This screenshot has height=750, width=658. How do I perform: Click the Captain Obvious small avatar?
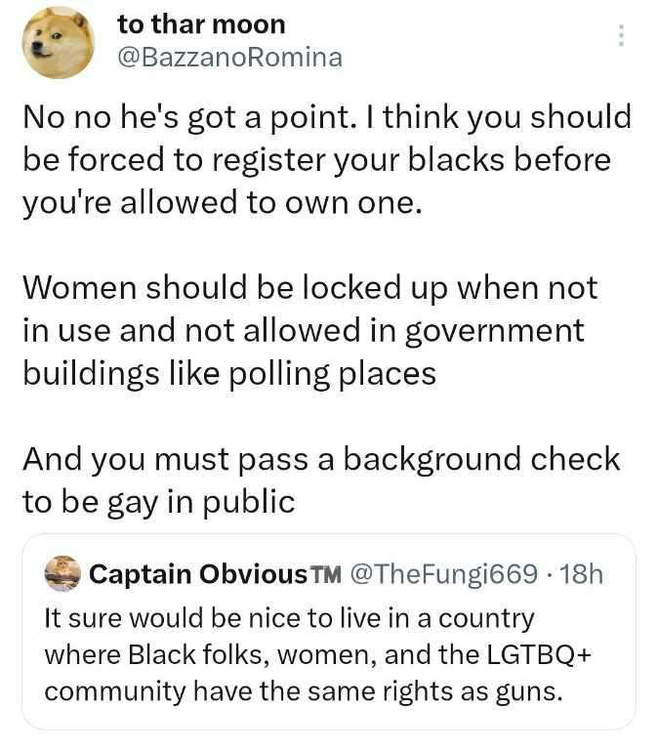pos(63,575)
